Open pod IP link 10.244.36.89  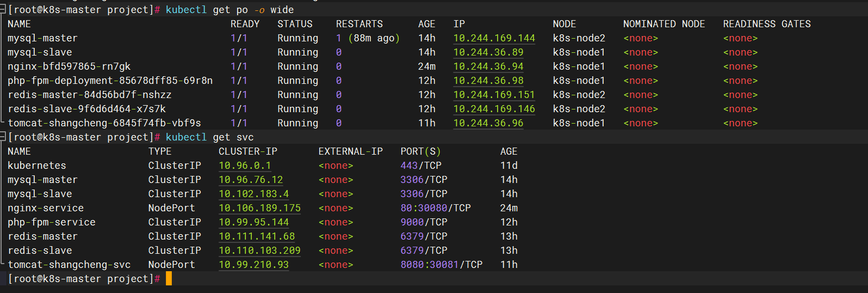coord(488,52)
